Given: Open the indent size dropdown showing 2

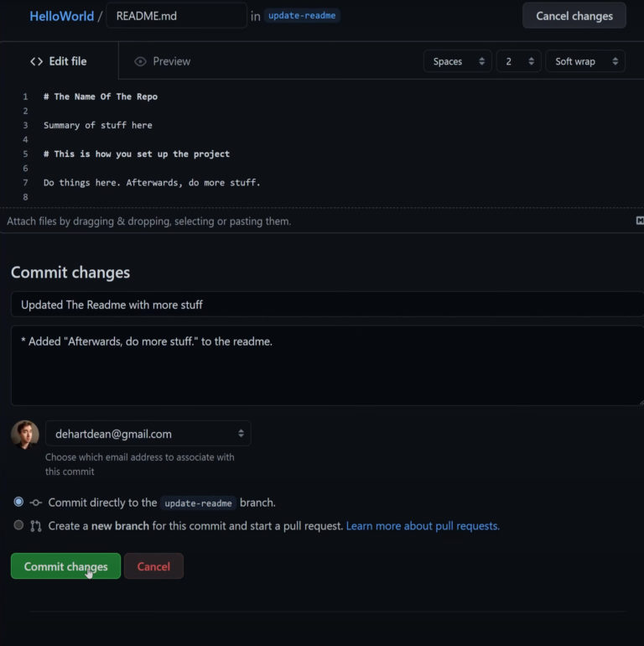Looking at the screenshot, I should click(518, 61).
